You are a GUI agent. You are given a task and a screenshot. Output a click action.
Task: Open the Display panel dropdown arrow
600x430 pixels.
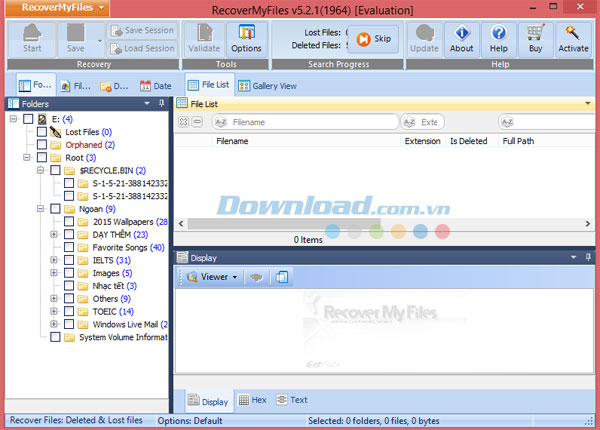573,257
